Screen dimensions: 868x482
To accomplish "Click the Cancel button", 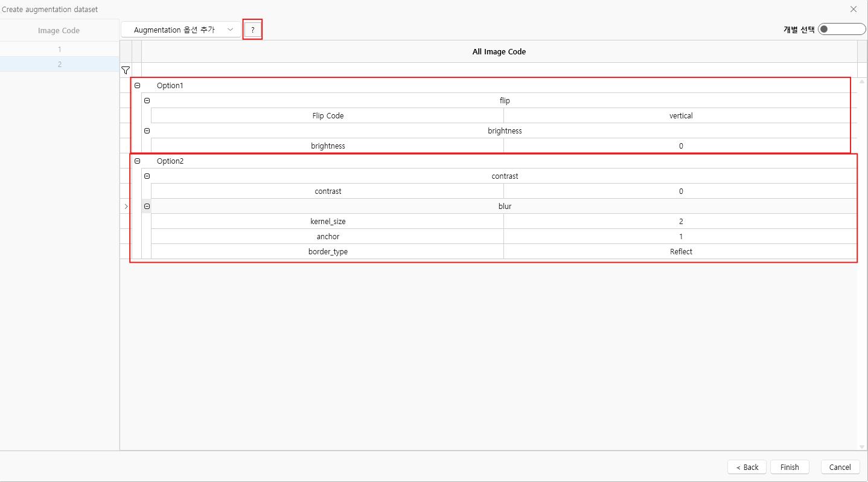I will [x=840, y=467].
